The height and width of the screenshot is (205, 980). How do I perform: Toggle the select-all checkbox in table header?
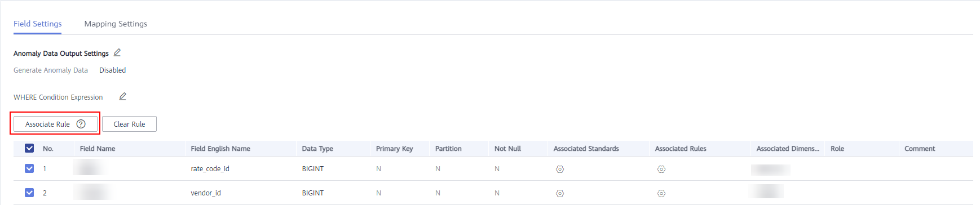[x=29, y=148]
